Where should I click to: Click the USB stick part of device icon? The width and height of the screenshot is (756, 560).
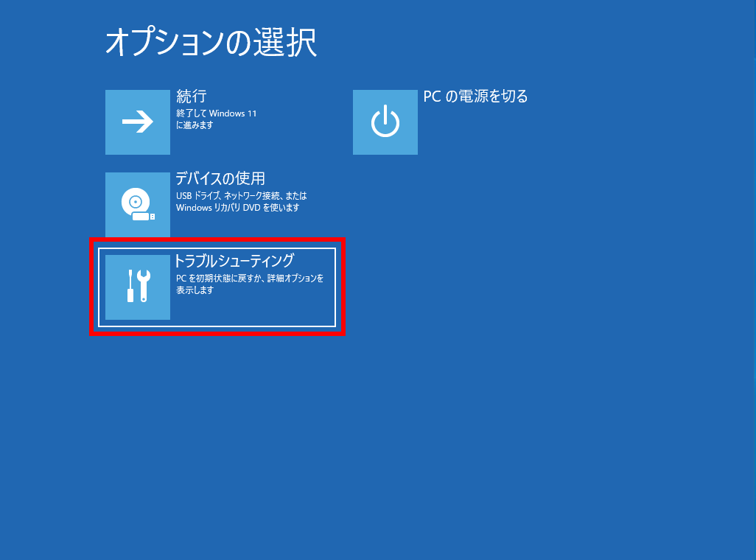point(144,217)
